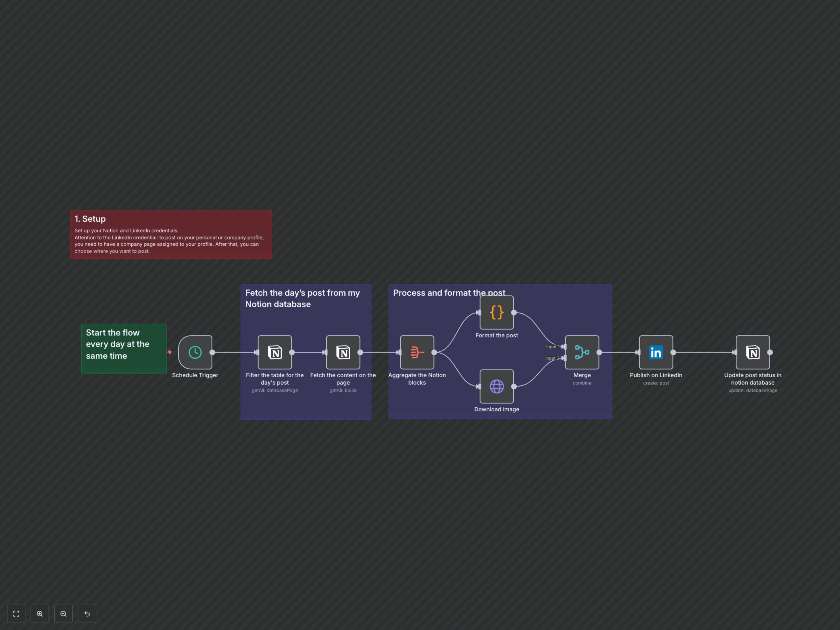
Task: Open Fetch the content on the page node
Action: click(343, 352)
